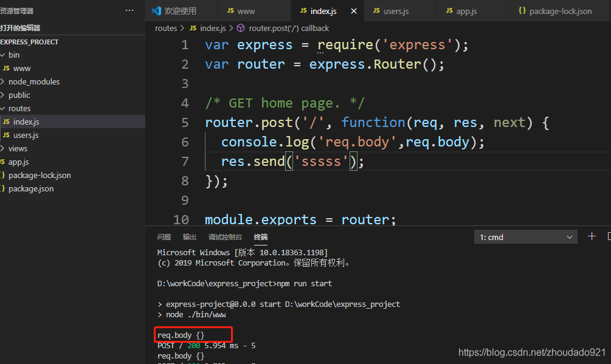This screenshot has height=364, width=611.
Task: Click the JS icon on the app.js tab
Action: point(449,10)
